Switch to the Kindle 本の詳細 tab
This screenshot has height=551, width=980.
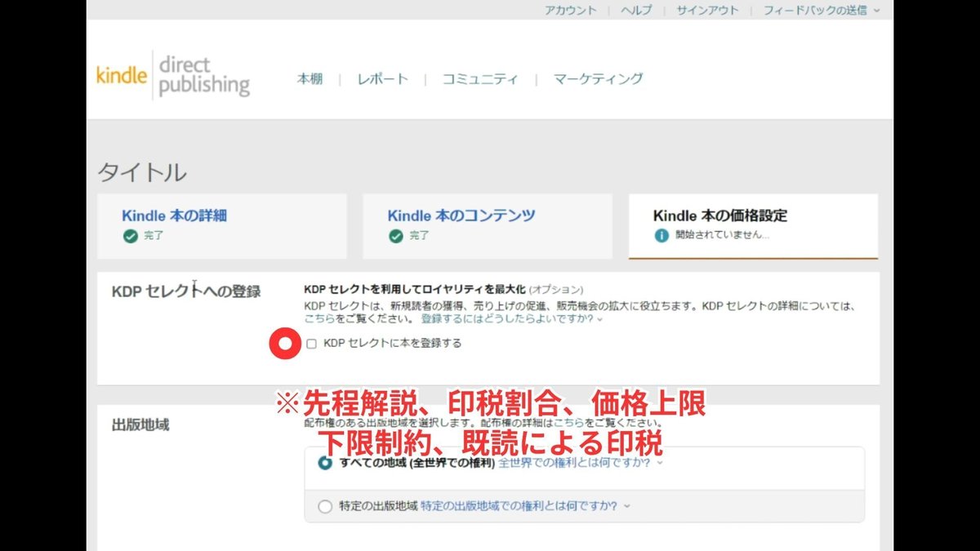tap(222, 226)
